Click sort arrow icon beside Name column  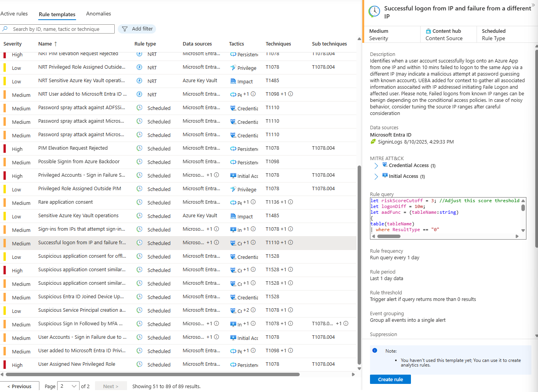pyautogui.click(x=56, y=44)
